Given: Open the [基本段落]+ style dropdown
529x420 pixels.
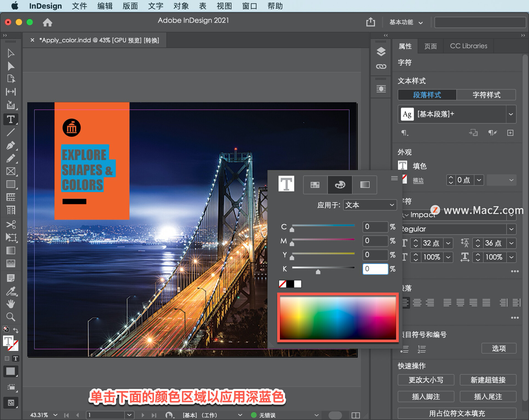Looking at the screenshot, I should (x=511, y=114).
